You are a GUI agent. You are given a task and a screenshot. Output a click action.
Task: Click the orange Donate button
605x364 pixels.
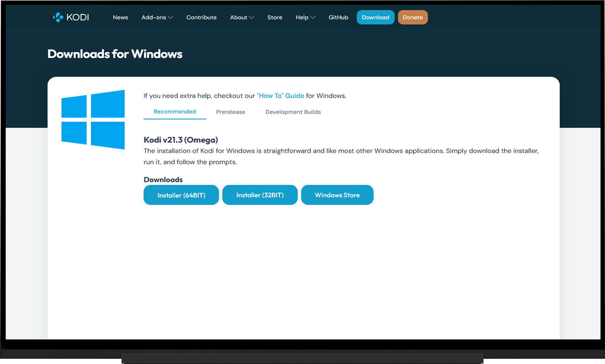pos(413,17)
